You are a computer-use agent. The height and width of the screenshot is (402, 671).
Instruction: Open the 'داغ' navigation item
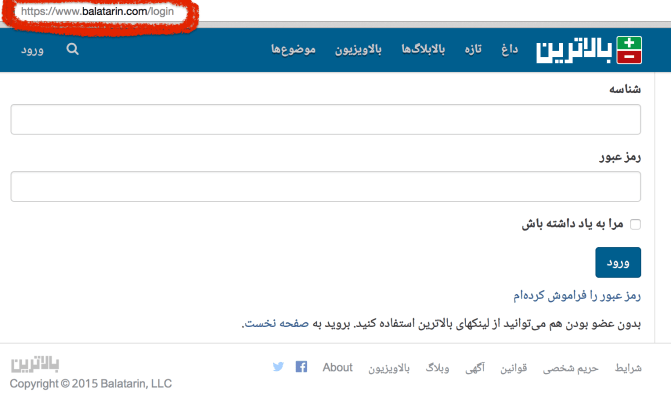(x=510, y=49)
